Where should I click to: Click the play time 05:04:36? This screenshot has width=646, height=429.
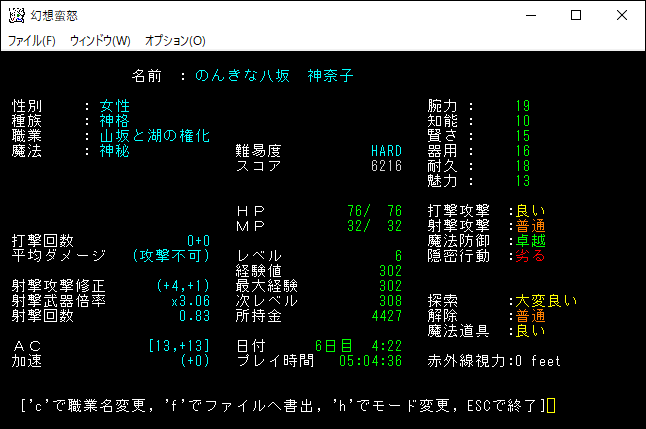371,361
